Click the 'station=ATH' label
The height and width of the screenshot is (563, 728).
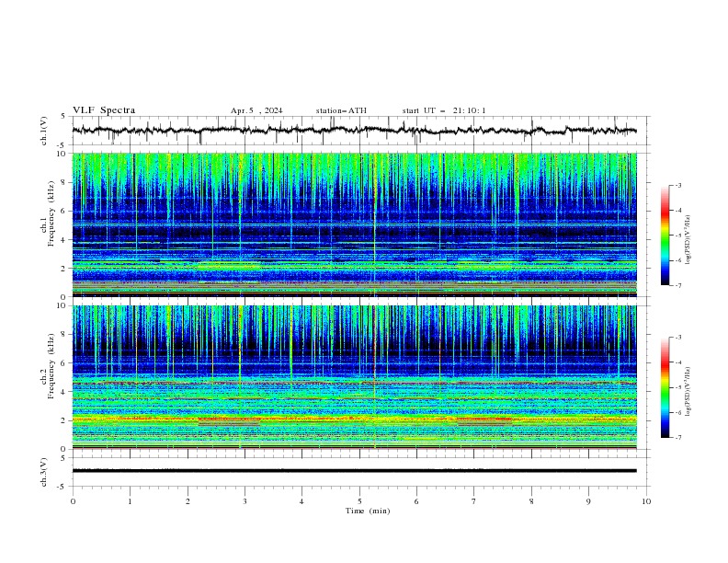point(341,110)
